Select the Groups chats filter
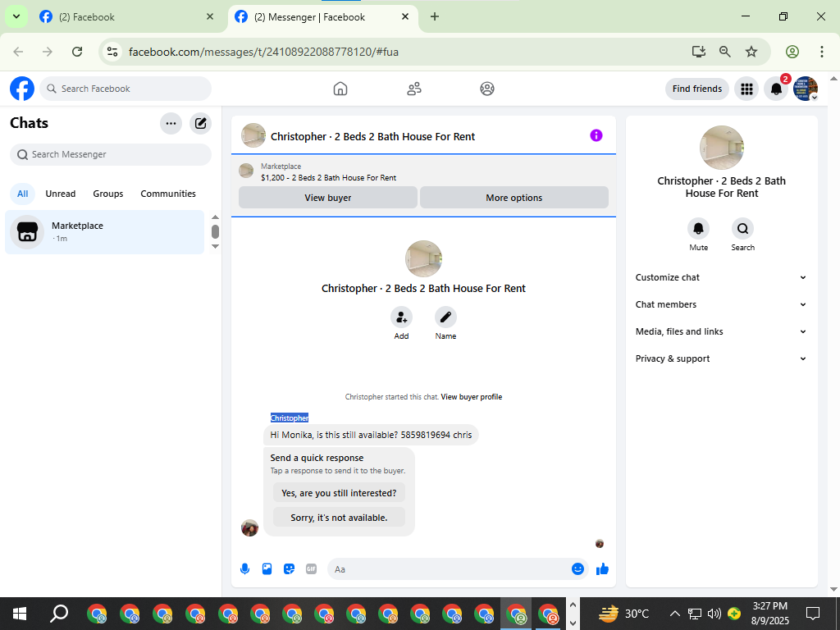 coord(107,194)
